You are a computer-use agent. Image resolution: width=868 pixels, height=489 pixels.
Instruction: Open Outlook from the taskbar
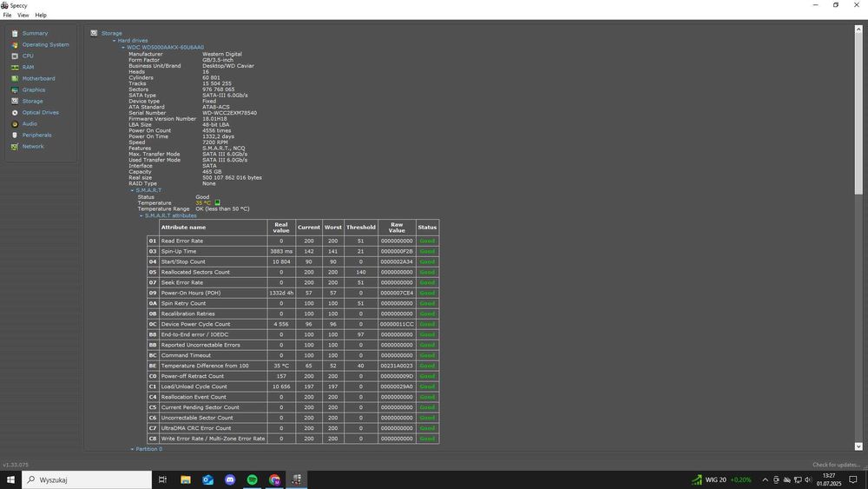207,479
